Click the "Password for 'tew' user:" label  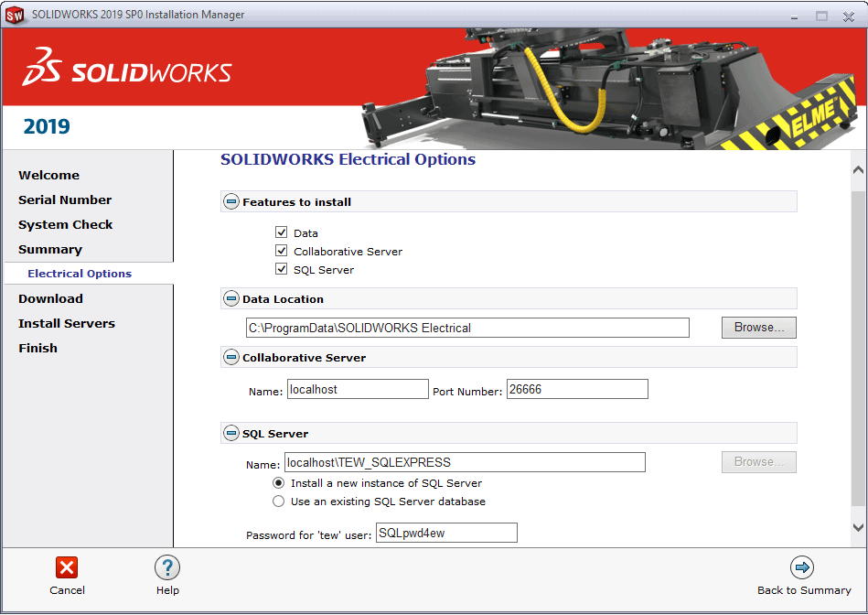coord(308,535)
